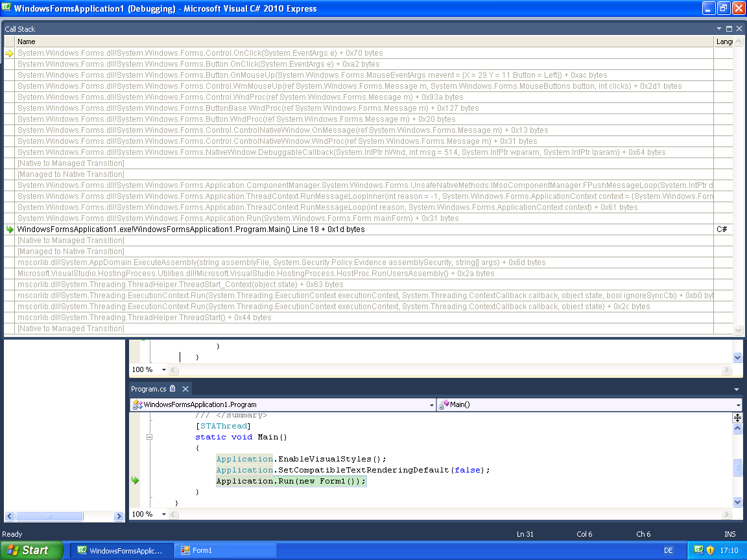Click the left panel horizontal scrollbar right arrow

click(x=119, y=516)
